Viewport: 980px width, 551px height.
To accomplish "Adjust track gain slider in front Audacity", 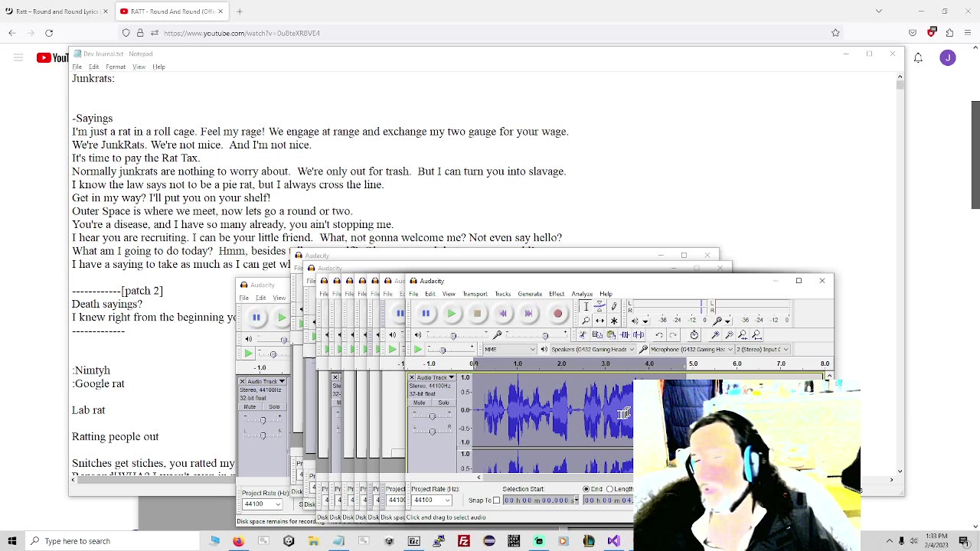I will 432,416.
